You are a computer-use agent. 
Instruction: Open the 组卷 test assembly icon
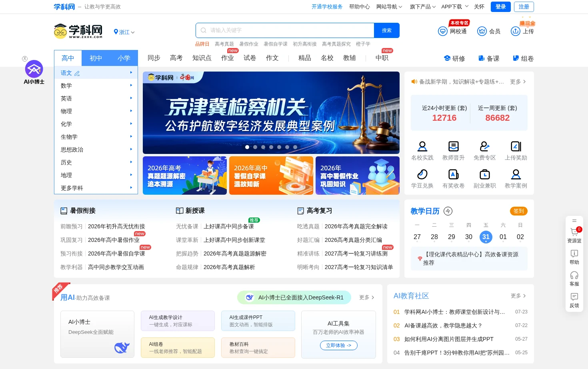tap(516, 58)
